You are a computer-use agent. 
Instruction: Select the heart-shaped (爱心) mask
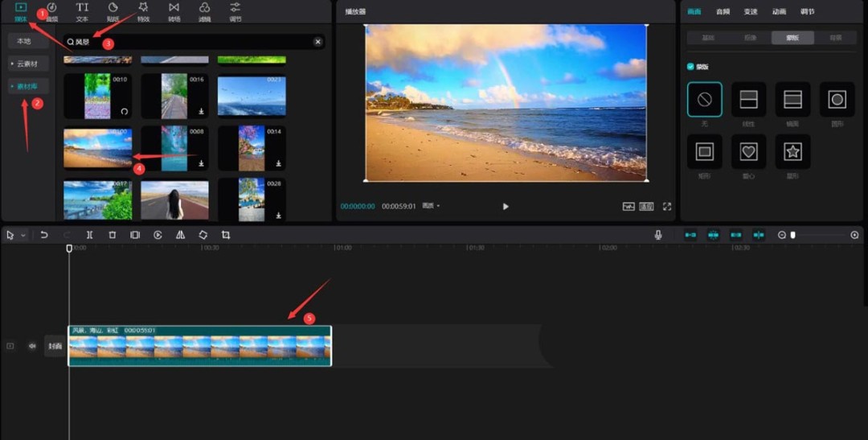tap(748, 150)
